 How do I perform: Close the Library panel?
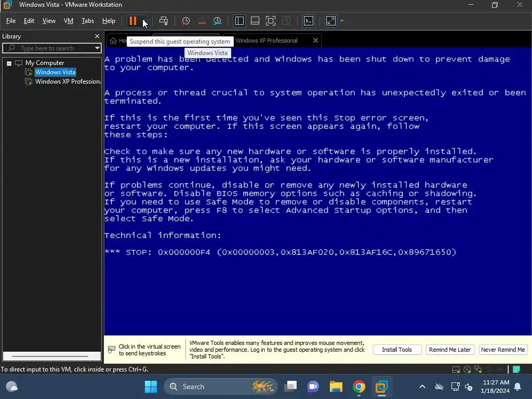coord(97,36)
